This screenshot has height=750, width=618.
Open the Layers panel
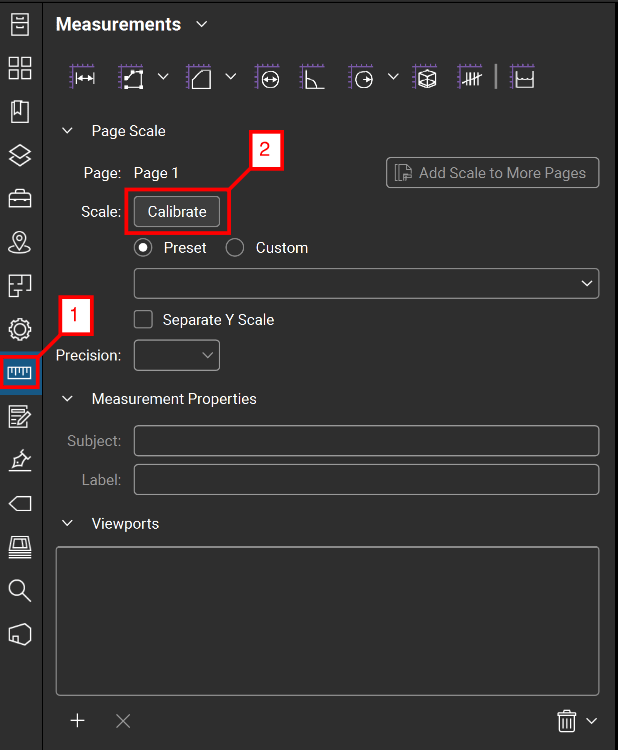pos(20,155)
